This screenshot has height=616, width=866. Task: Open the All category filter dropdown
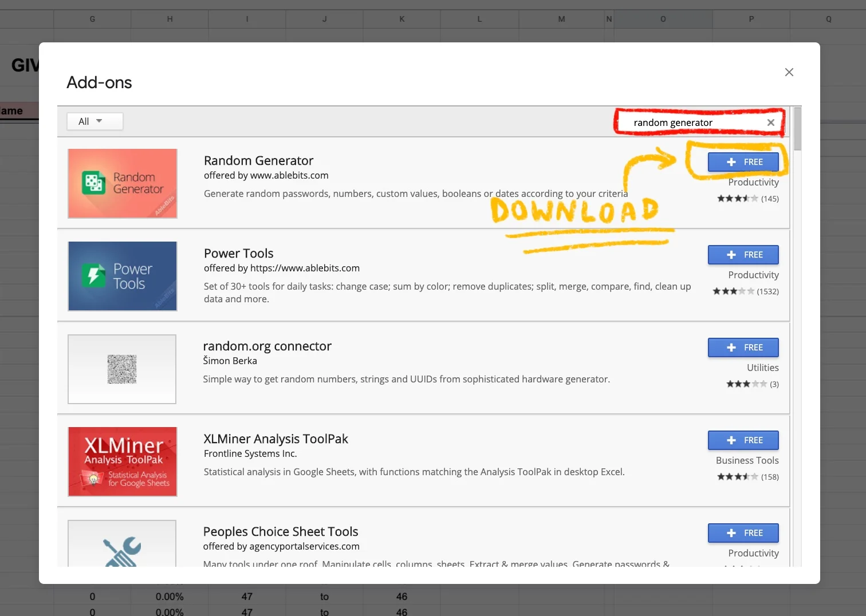click(95, 121)
